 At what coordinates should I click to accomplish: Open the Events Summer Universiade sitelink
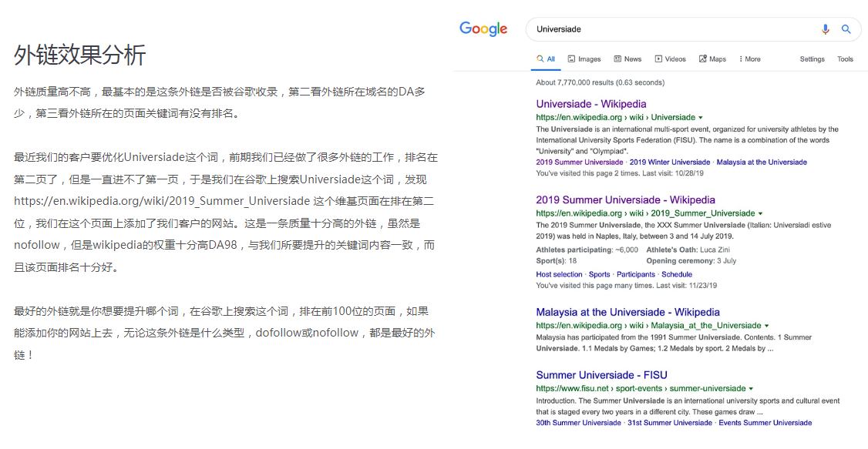point(765,423)
